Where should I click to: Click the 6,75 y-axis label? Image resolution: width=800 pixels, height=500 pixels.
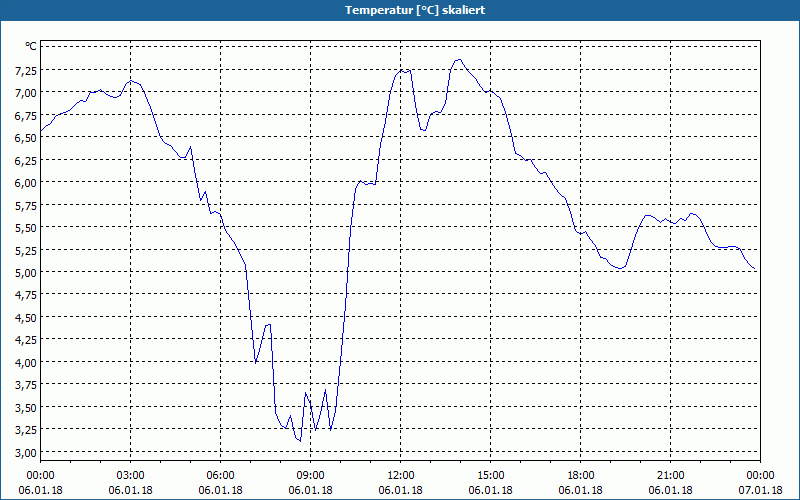26,115
